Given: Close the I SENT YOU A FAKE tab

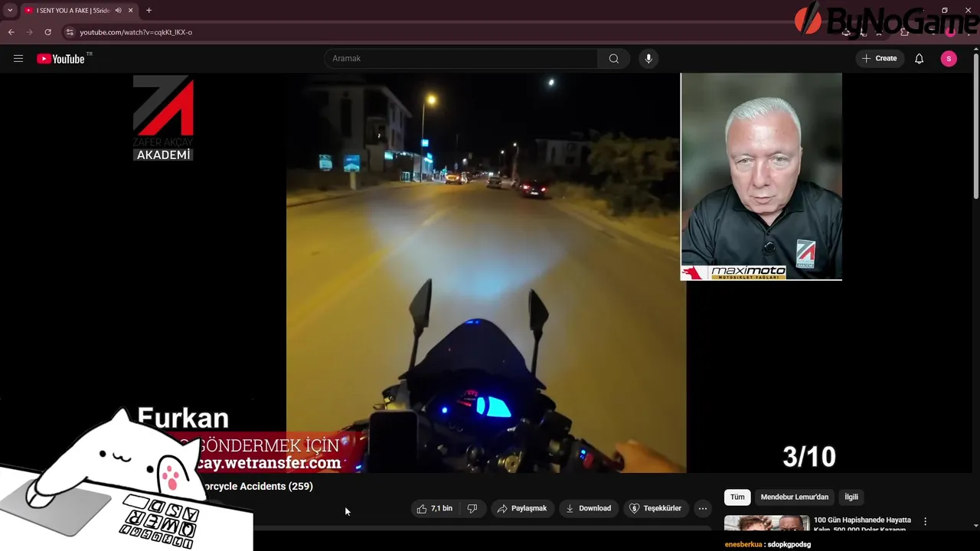Looking at the screenshot, I should 131,11.
